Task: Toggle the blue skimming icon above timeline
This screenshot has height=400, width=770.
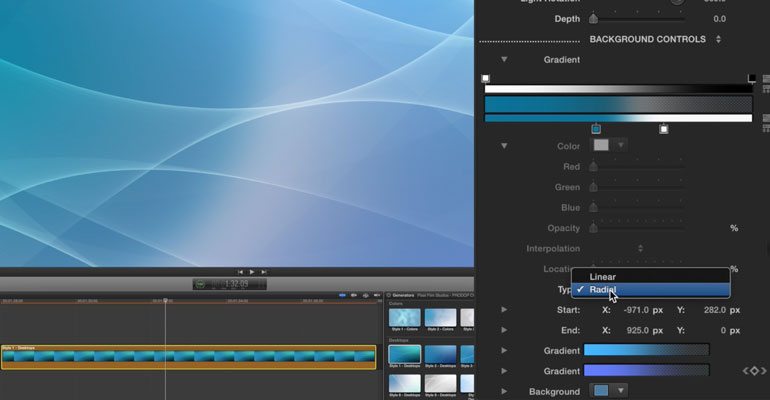Action: click(342, 295)
